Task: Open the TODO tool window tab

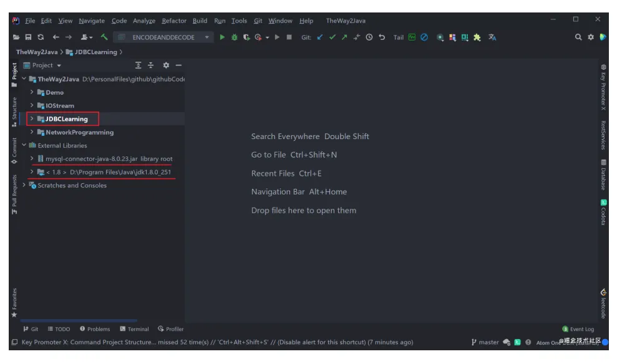Action: pyautogui.click(x=59, y=329)
